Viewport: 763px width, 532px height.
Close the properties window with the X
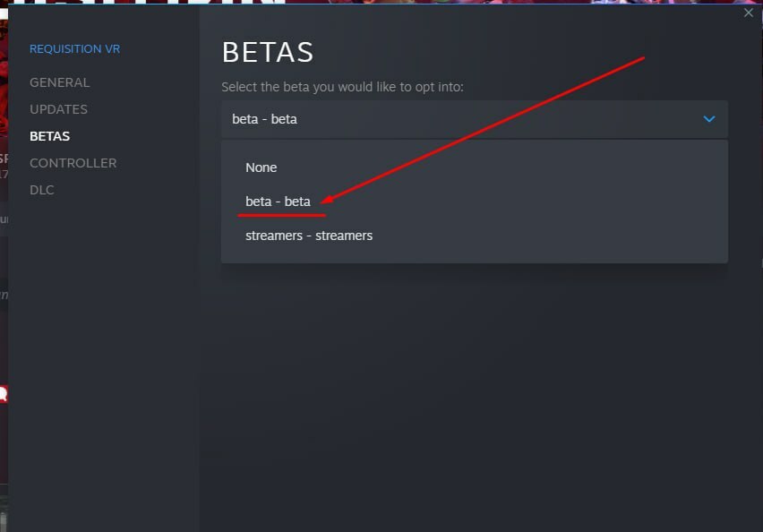pos(749,13)
